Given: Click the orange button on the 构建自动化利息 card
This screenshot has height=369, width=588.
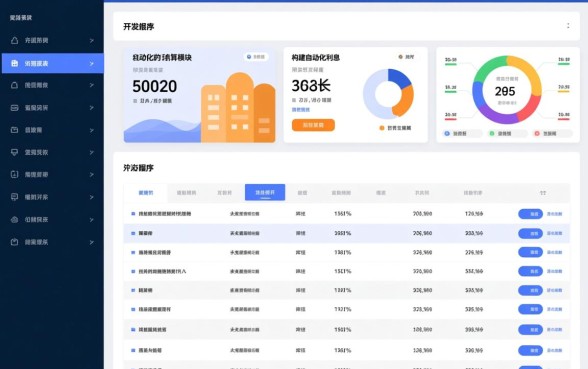Looking at the screenshot, I should point(313,125).
